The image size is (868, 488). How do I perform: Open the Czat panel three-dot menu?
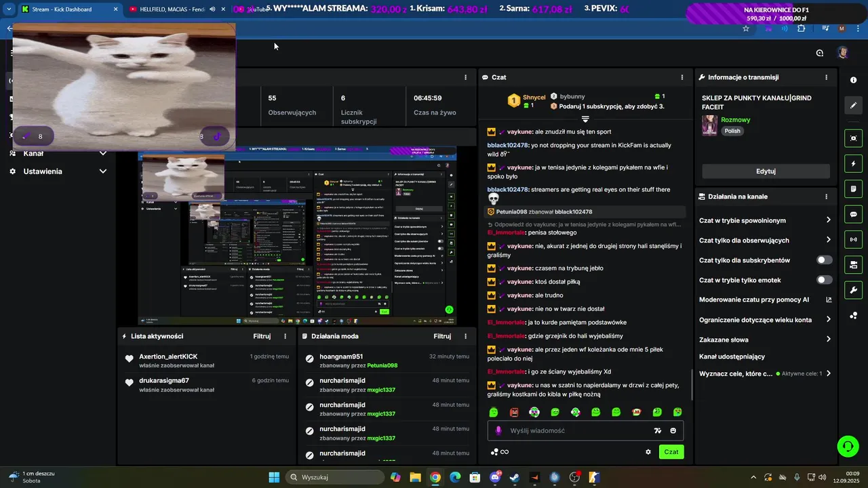coord(683,77)
